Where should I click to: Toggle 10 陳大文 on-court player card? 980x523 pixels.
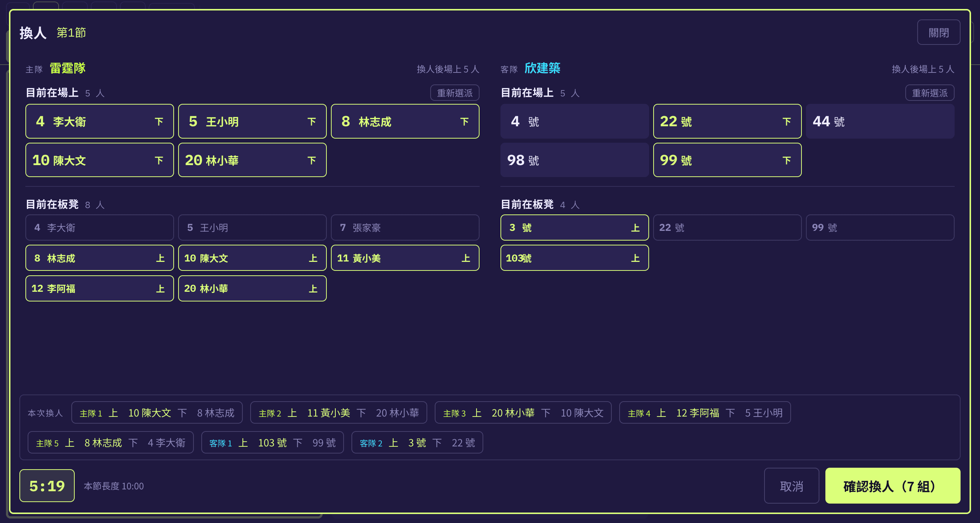(x=100, y=160)
